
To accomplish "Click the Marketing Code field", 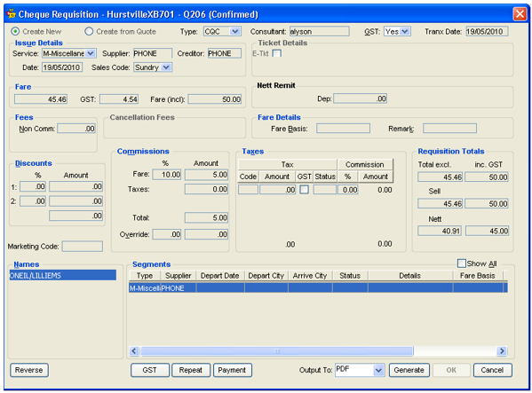I will [x=83, y=247].
